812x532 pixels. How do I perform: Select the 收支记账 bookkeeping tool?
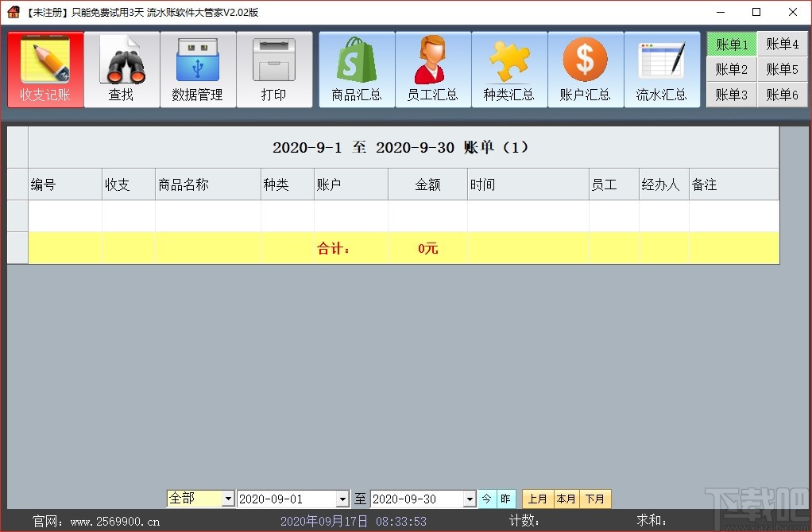click(45, 68)
